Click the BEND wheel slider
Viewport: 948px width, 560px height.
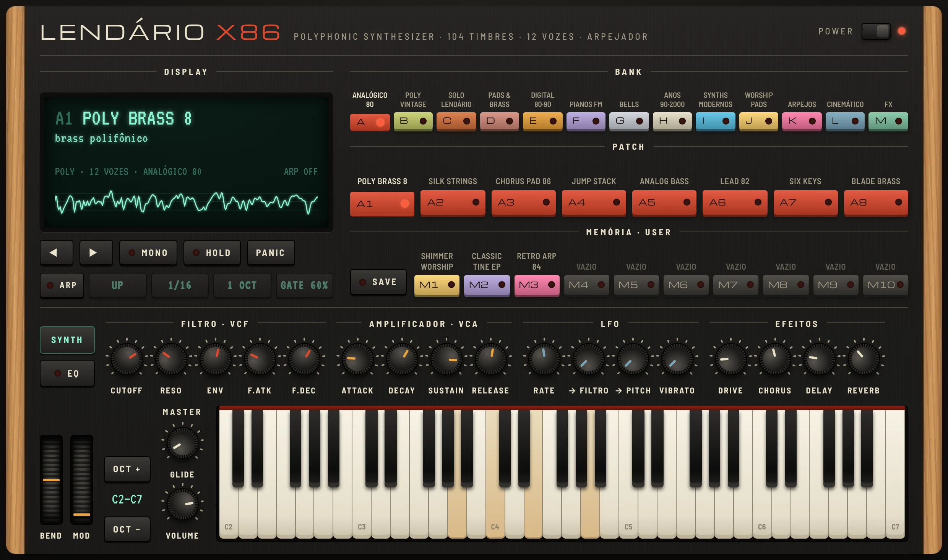point(51,480)
